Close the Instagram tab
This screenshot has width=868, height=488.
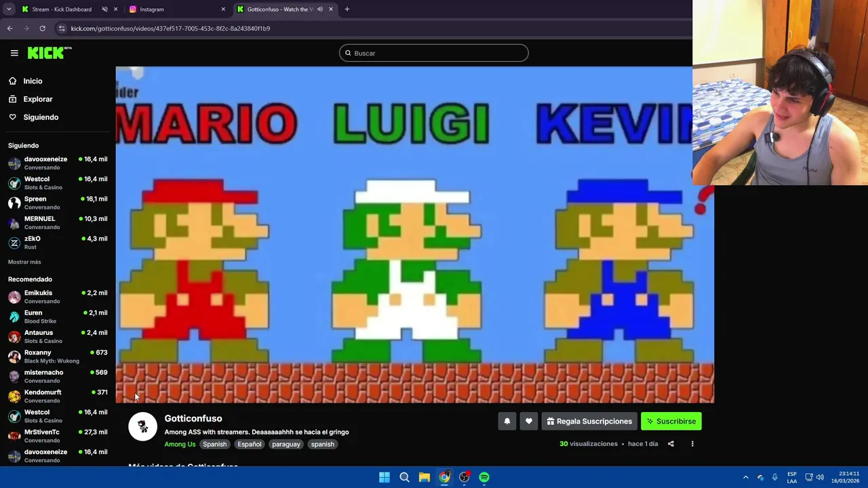coord(223,9)
